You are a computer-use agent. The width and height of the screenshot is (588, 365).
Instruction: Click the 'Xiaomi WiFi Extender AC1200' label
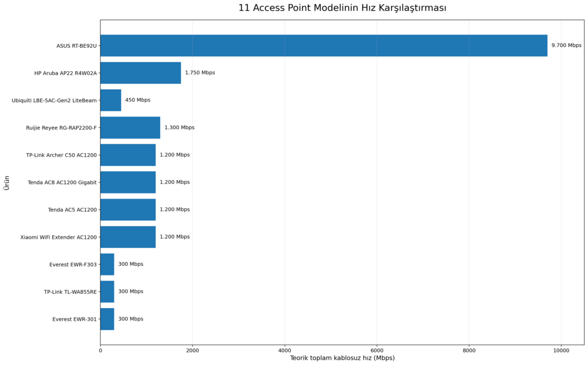click(x=59, y=237)
